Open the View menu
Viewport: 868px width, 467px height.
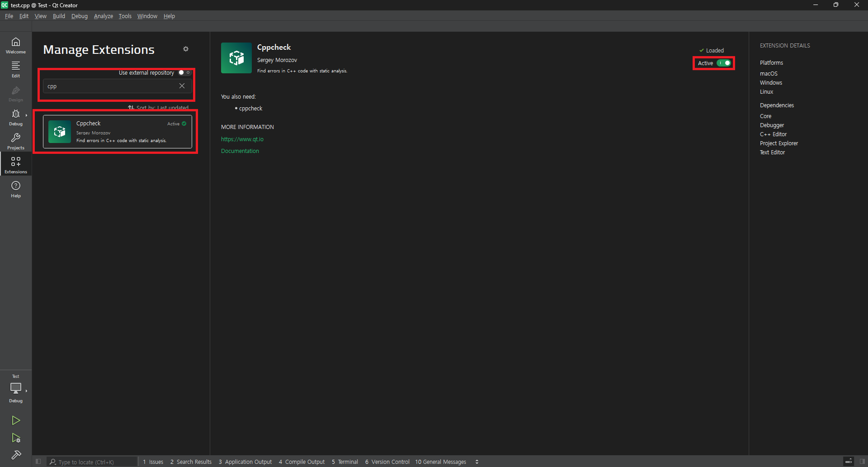tap(41, 16)
